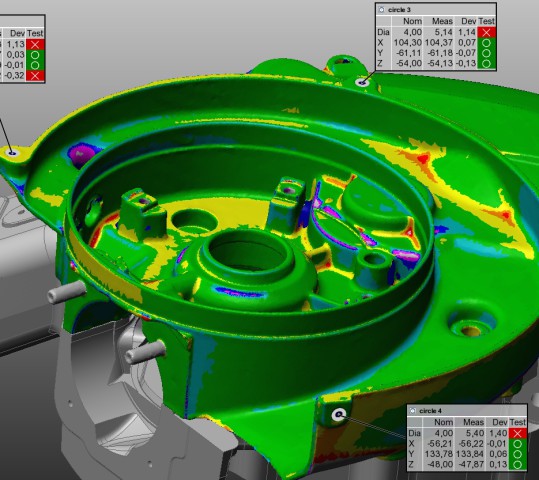Click the Dev header in circle 3 table
The width and height of the screenshot is (539, 480).
coord(469,21)
